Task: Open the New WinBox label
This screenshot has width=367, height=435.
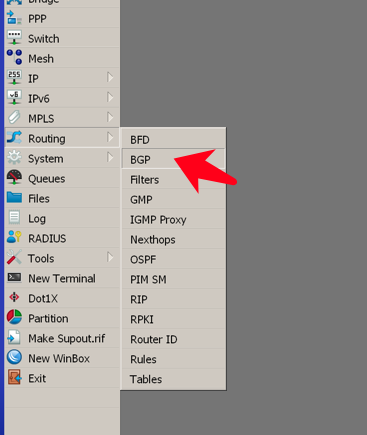Action: 59,359
